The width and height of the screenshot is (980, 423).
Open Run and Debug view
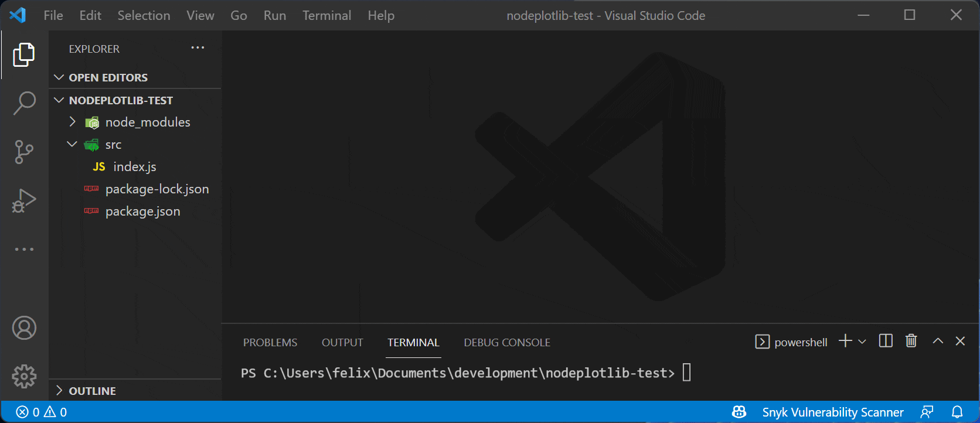24,200
